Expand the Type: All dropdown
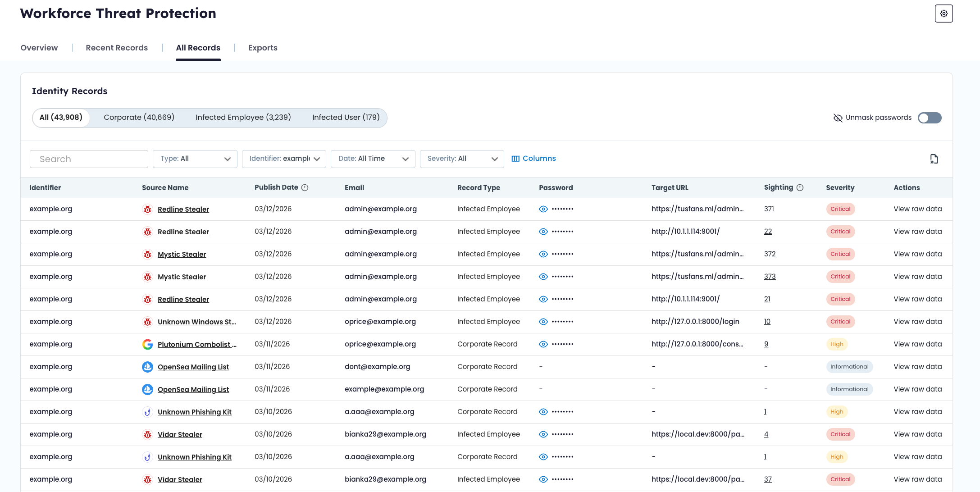This screenshot has width=980, height=492. point(195,159)
